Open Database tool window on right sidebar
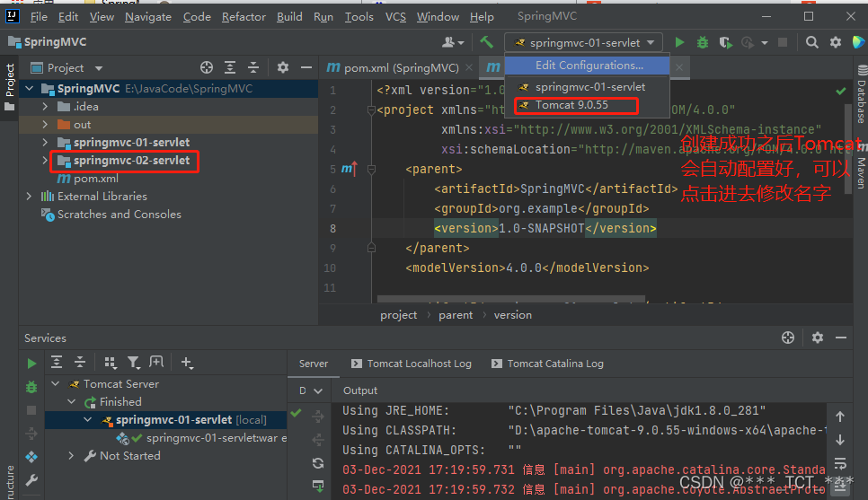Viewport: 868px width, 500px height. tap(862, 94)
